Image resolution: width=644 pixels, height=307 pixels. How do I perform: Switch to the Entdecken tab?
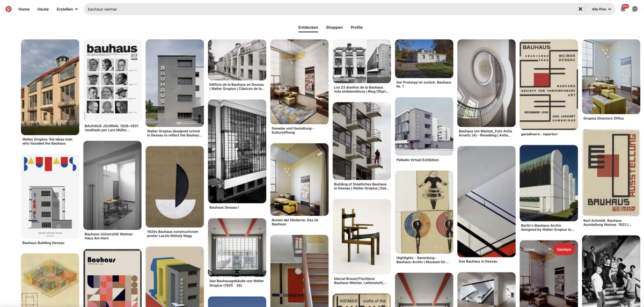(x=308, y=27)
